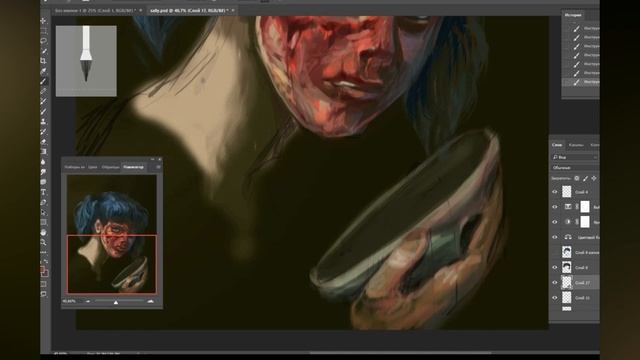640x360 pixels.
Task: Lock image pixels (brush lock icon)
Action: [585, 178]
